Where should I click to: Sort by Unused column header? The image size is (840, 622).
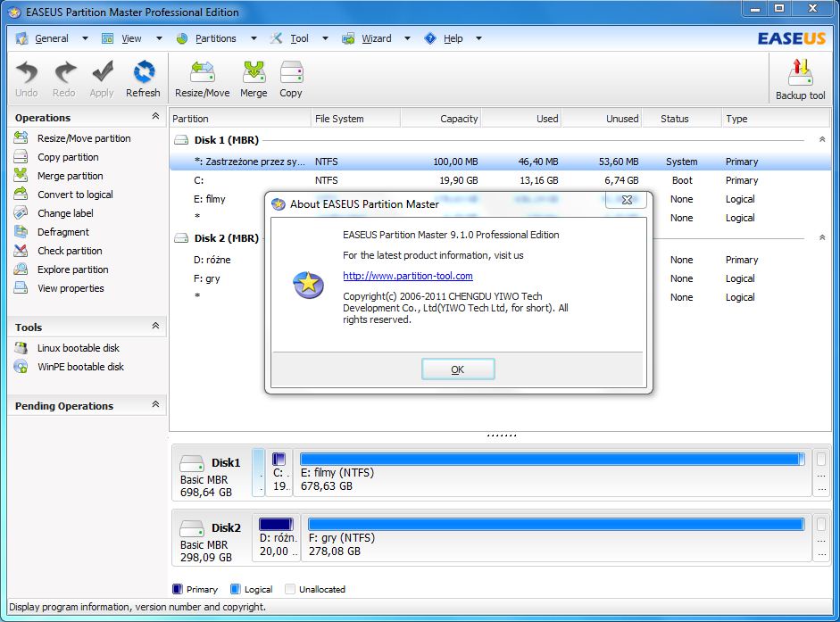click(601, 119)
